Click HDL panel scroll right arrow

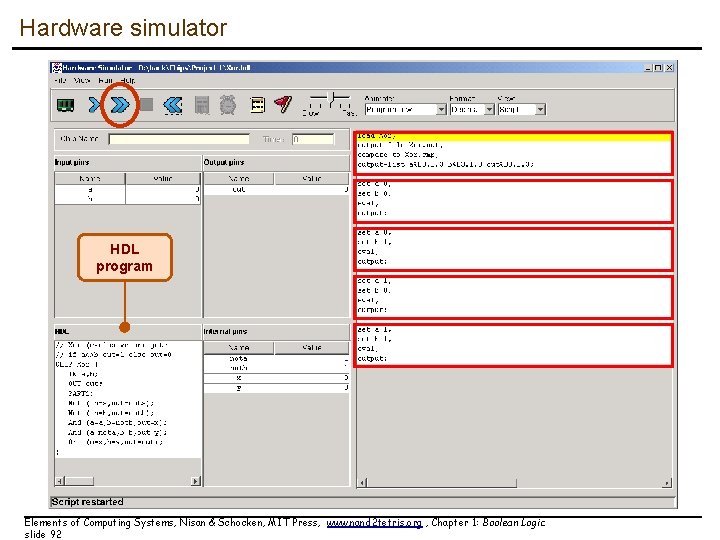pos(196,481)
